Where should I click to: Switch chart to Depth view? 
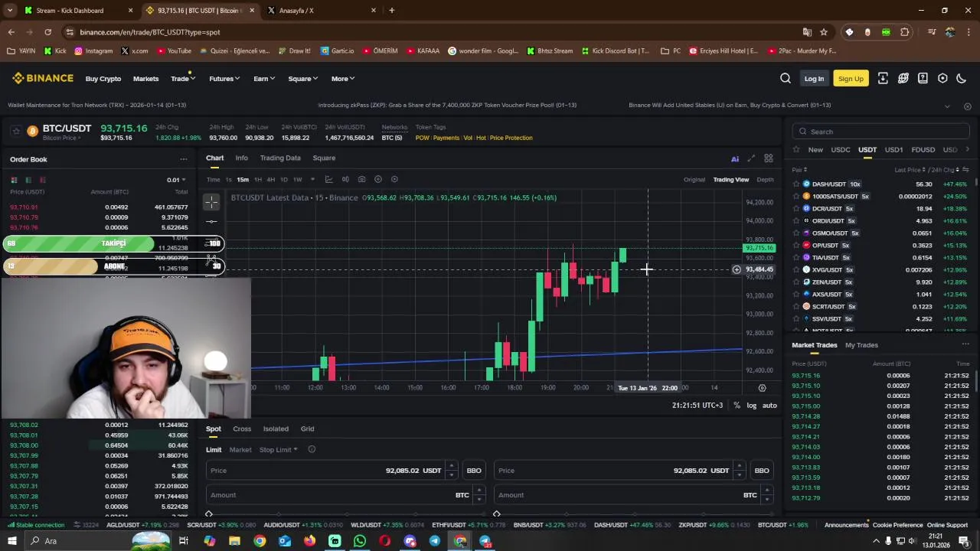point(765,180)
